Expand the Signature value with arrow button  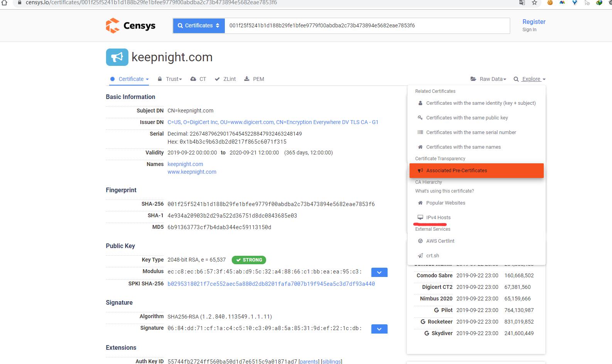tap(379, 329)
